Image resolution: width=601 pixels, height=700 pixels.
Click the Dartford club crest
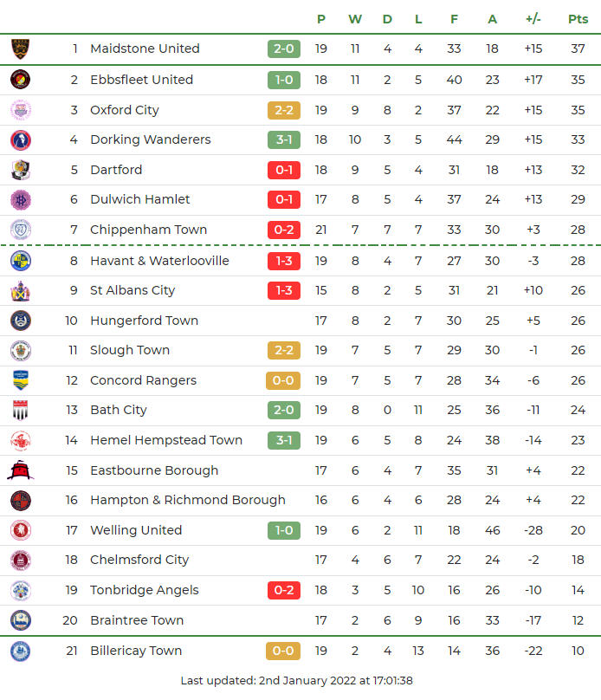tap(20, 170)
